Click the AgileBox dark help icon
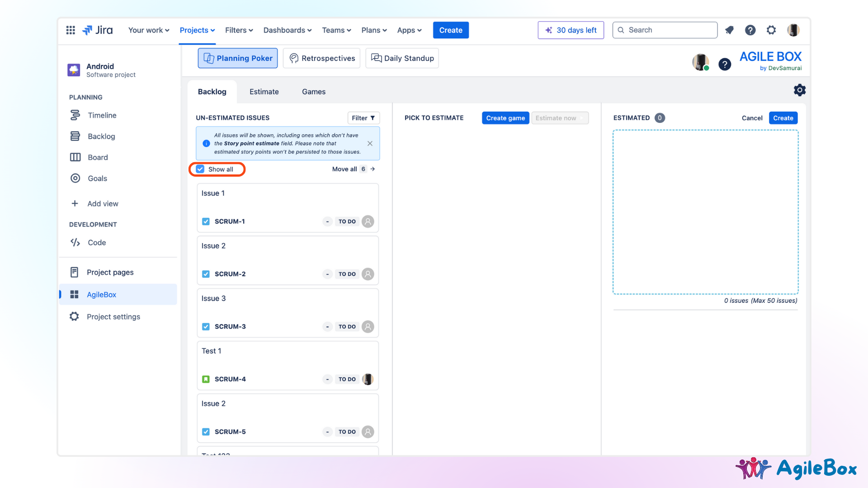868x488 pixels. click(725, 64)
